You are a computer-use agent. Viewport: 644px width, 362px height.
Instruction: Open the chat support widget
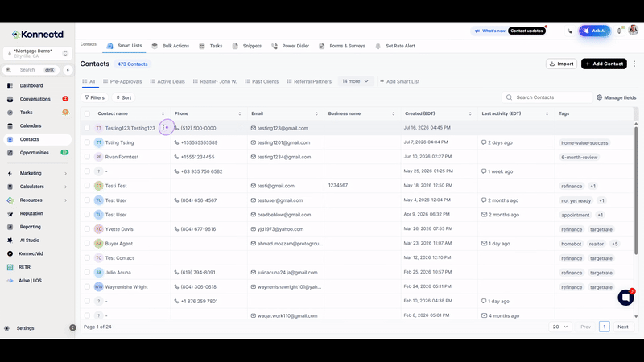pyautogui.click(x=625, y=297)
